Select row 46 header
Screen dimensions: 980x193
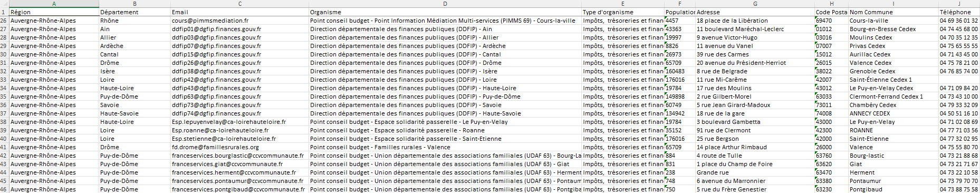click(4, 189)
